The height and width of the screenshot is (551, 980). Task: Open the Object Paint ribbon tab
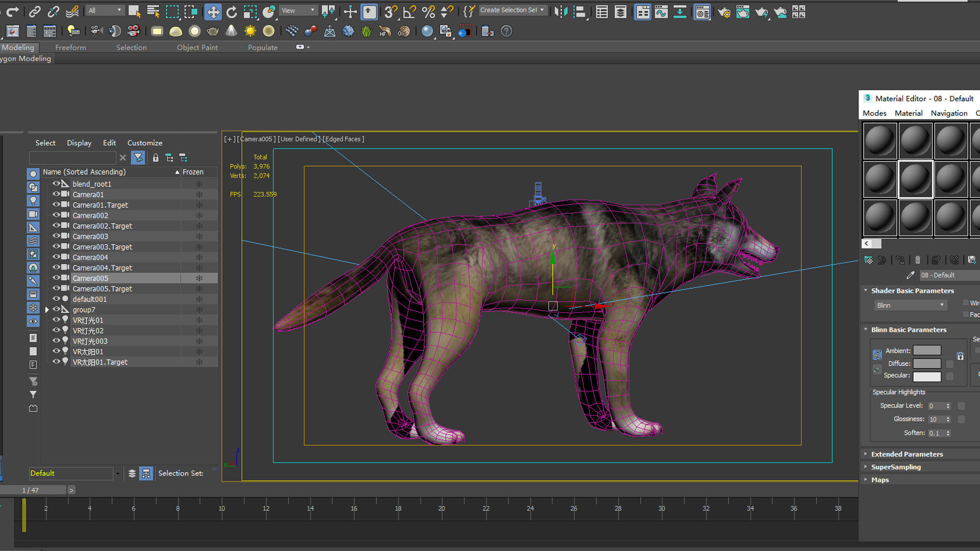197,47
